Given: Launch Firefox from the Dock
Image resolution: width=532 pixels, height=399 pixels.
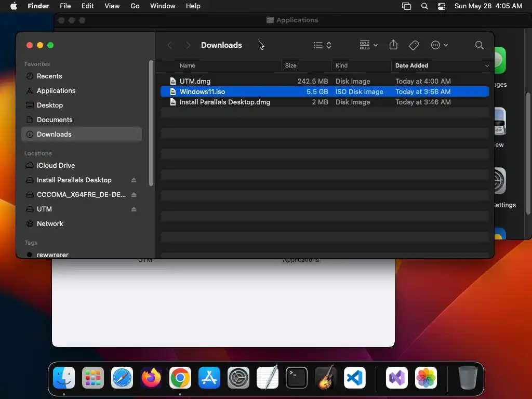Looking at the screenshot, I should (151, 378).
